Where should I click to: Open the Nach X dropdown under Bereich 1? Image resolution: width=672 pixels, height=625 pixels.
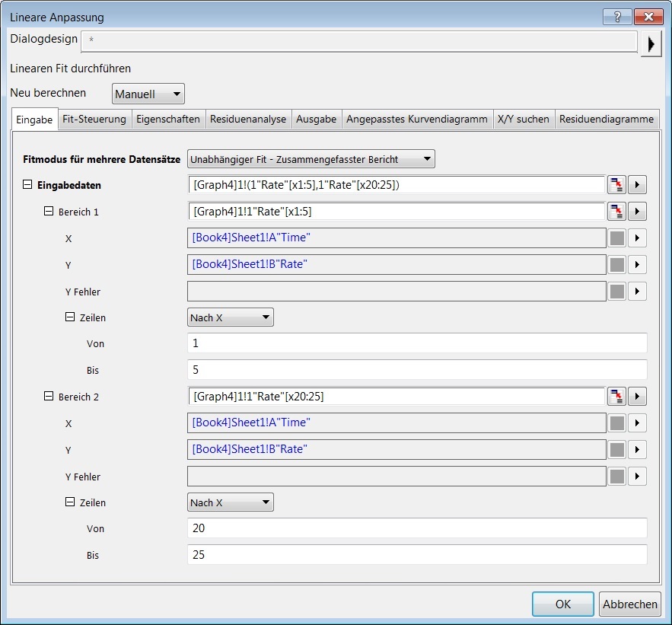click(231, 317)
